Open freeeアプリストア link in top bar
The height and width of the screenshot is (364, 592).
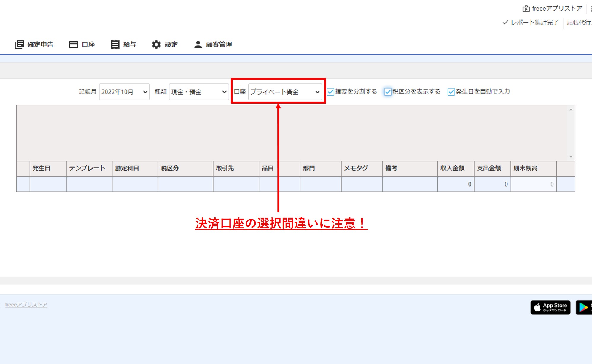(557, 9)
